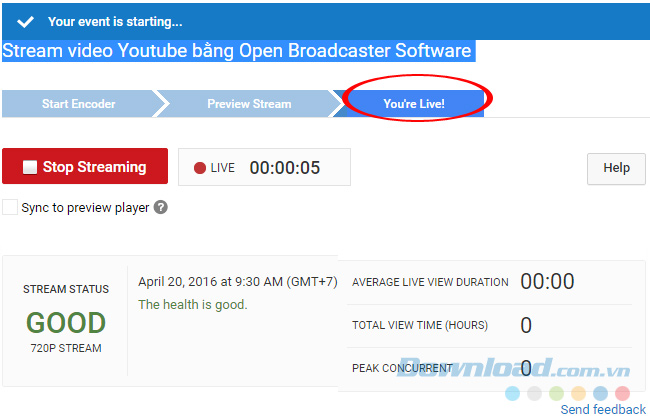Select the Start Encoder step
Image resolution: width=650 pixels, height=417 pixels.
[79, 104]
